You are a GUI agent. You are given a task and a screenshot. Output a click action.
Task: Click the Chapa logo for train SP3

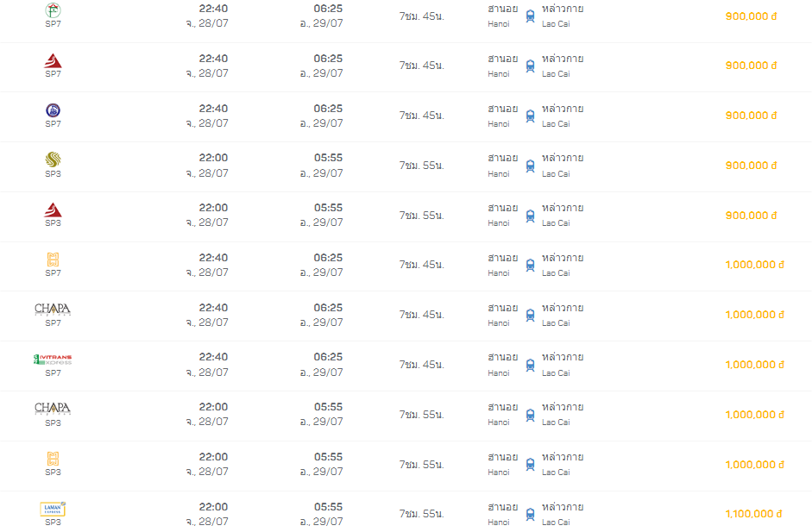tap(53, 408)
